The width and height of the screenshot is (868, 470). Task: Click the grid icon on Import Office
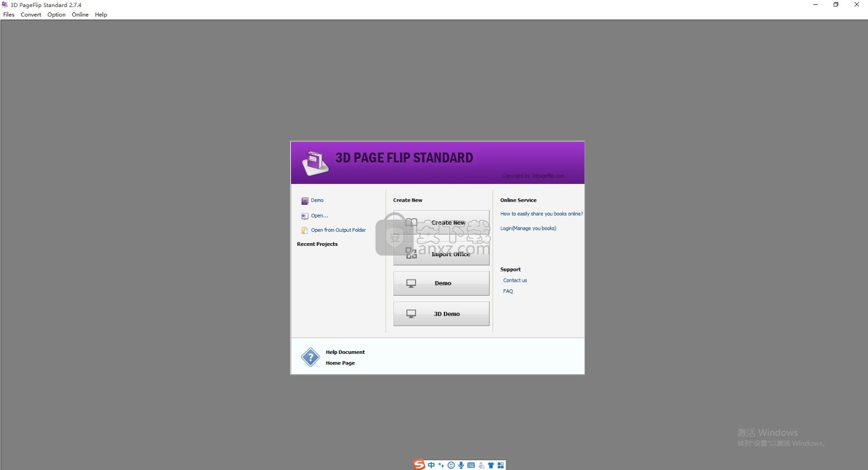(x=411, y=253)
